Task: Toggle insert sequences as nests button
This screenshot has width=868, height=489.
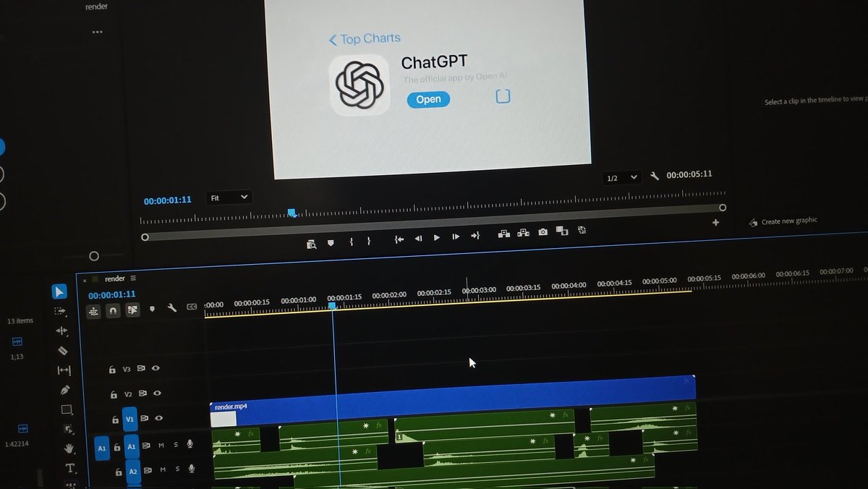Action: click(93, 311)
